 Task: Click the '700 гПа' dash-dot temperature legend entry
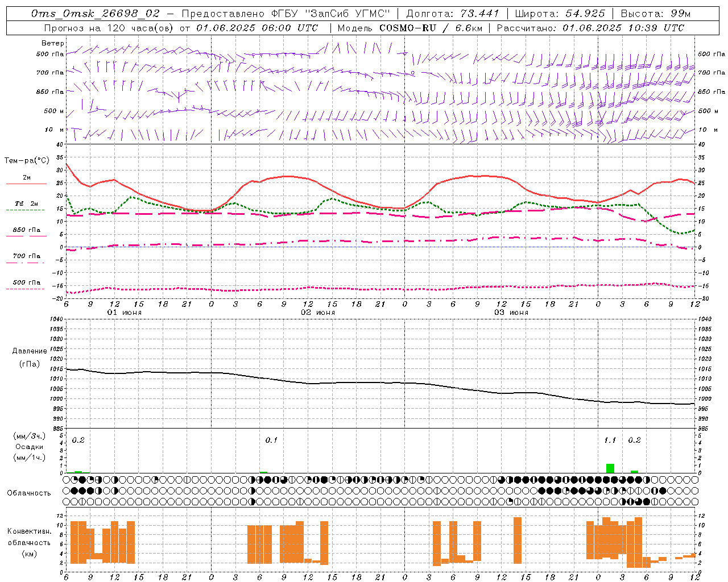27,256
